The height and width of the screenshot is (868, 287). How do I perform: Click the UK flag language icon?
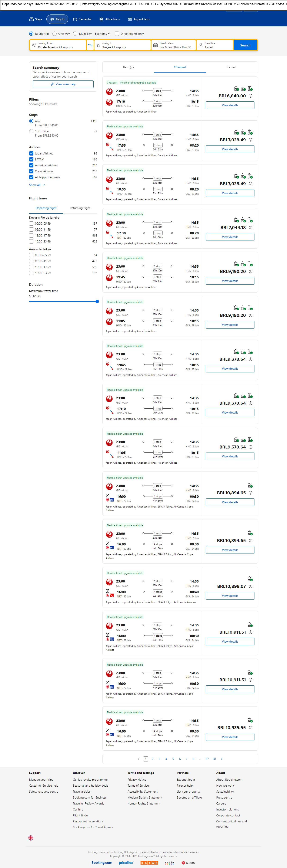pos(31,838)
